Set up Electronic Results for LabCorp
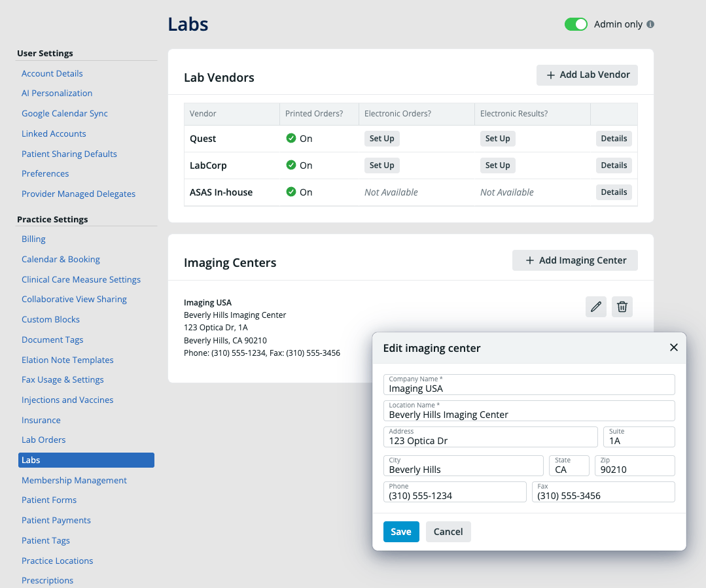The image size is (706, 588). coord(497,165)
